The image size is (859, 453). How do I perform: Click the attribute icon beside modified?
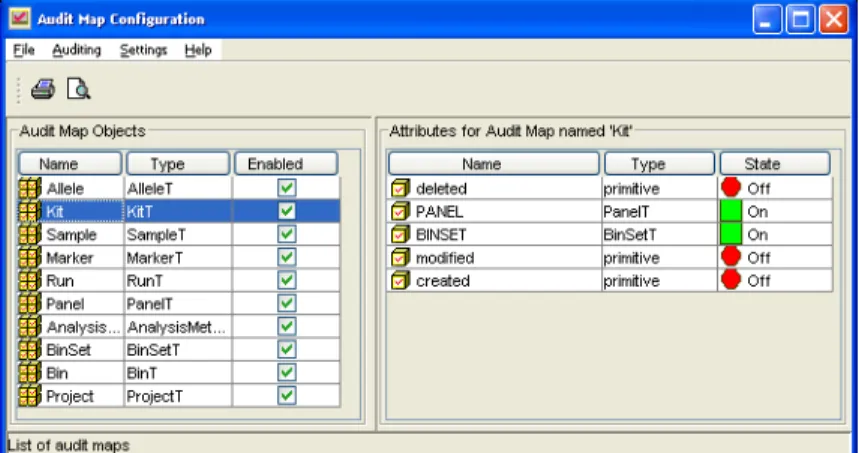[x=400, y=257]
